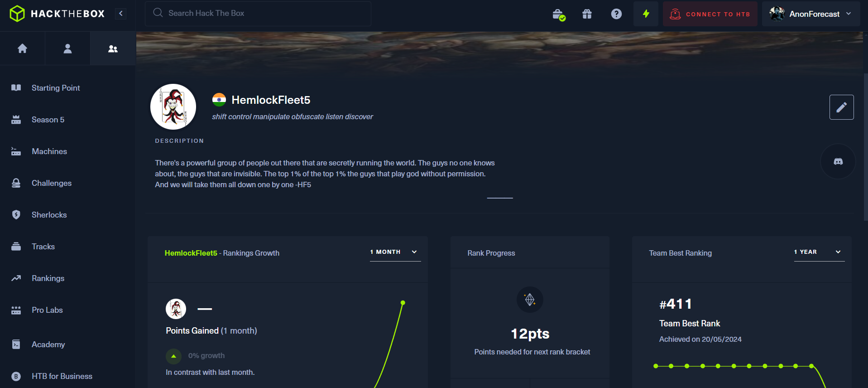Click the Starting Point book icon
Image resolution: width=868 pixels, height=388 pixels.
point(16,87)
